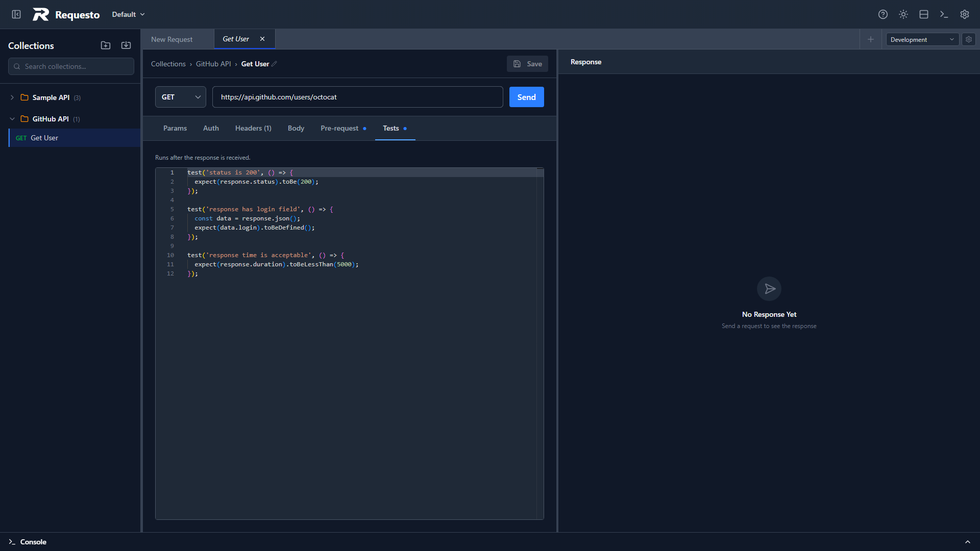Rename request with pencil icon
This screenshot has height=551, width=980.
pyautogui.click(x=274, y=64)
